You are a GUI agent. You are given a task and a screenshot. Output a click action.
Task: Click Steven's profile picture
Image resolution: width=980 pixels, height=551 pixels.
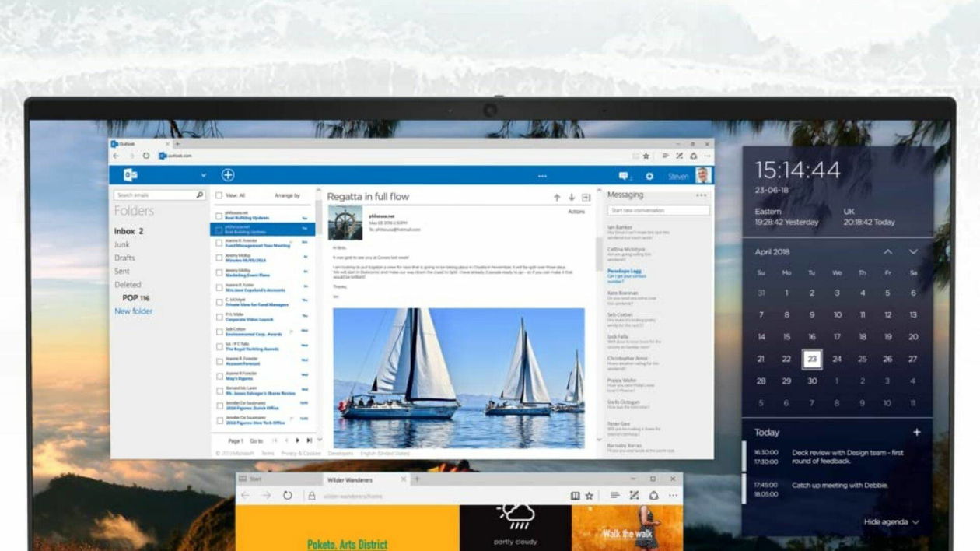pyautogui.click(x=704, y=176)
